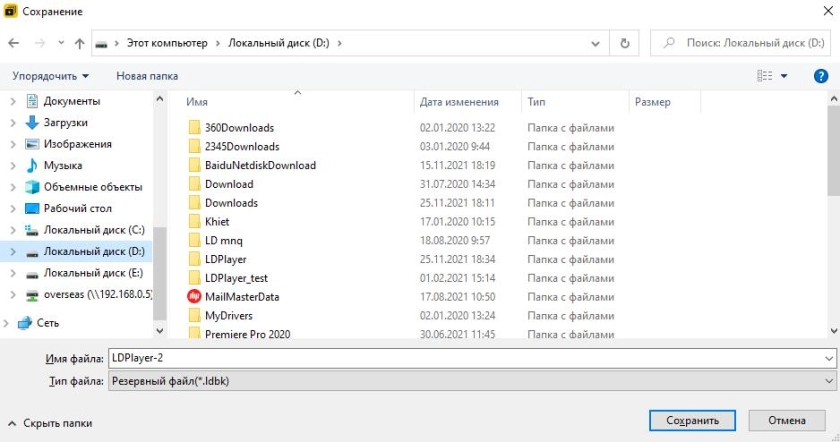The width and height of the screenshot is (840, 442).
Task: Open the Help question mark icon
Action: pyautogui.click(x=821, y=76)
